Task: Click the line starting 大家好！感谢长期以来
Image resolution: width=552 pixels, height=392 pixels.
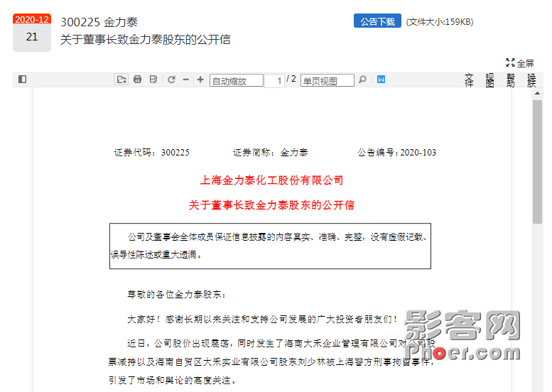Action: pos(262,319)
